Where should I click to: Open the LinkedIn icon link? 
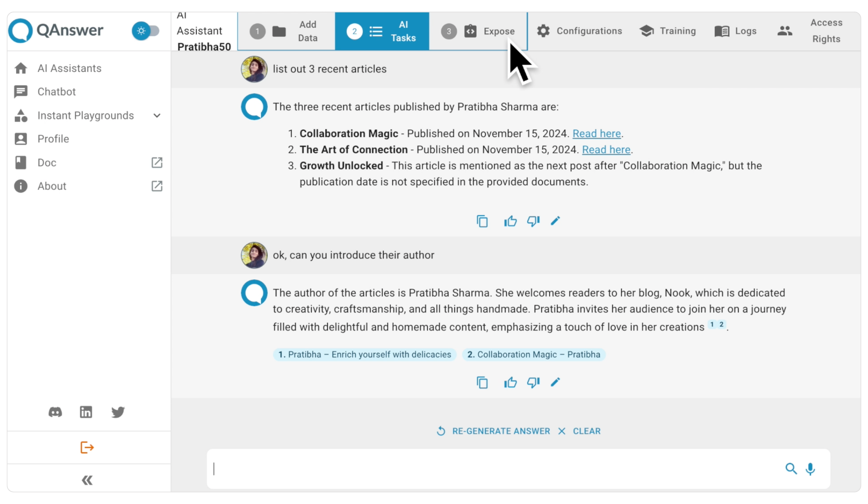(86, 412)
